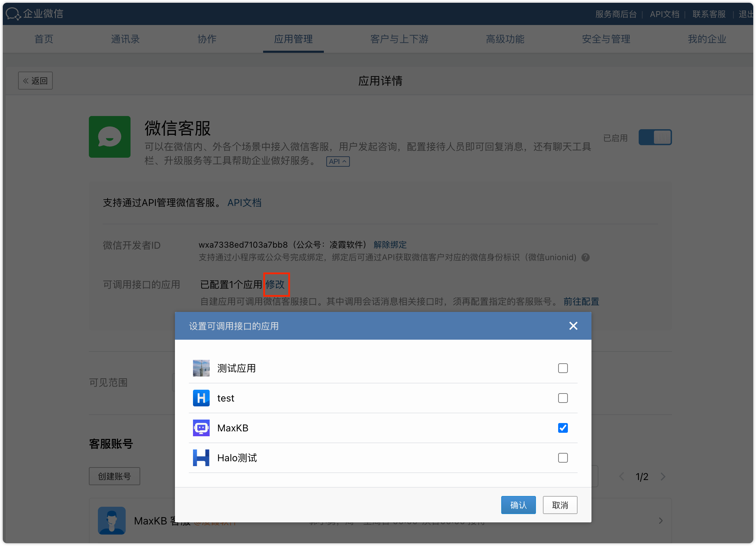Click the 测试应用 application icon
This screenshot has width=756, height=546.
point(201,368)
